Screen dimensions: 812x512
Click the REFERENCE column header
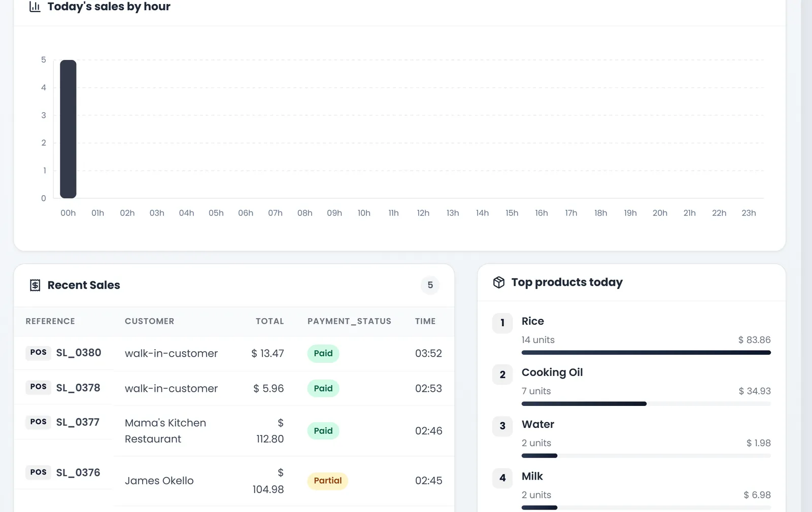(x=50, y=321)
